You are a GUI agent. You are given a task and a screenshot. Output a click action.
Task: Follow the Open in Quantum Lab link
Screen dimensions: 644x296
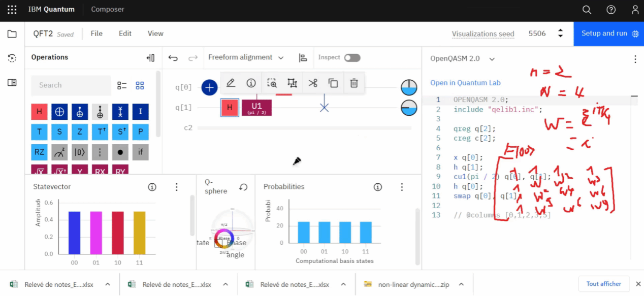[465, 83]
